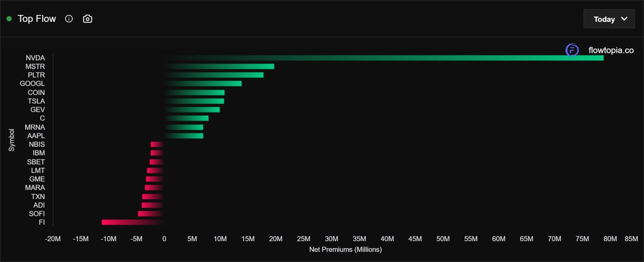Click the MARA symbol label

[x=35, y=188]
